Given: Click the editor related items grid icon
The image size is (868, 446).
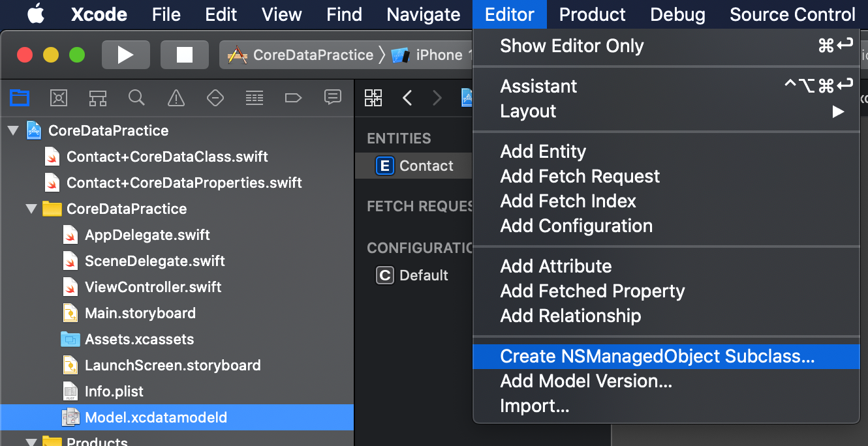Looking at the screenshot, I should click(x=373, y=98).
